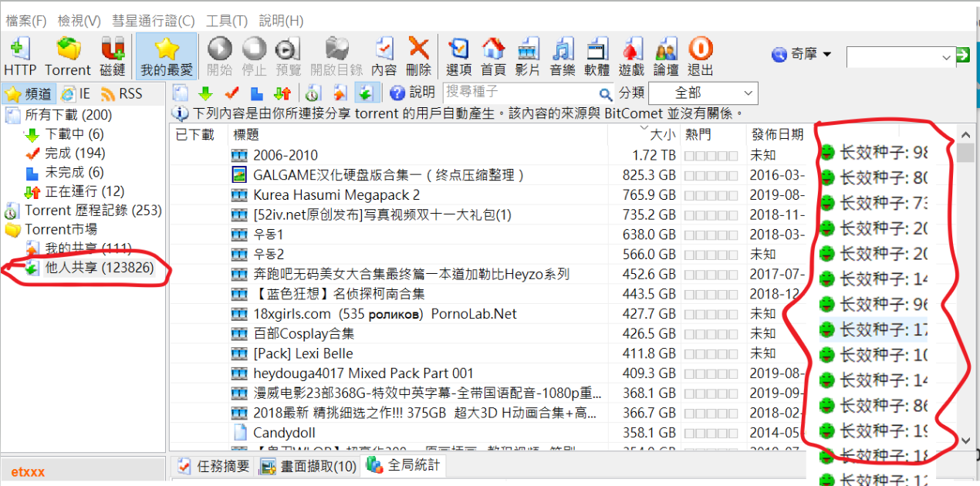
Task: Open the 工具(T) menu
Action: coord(227,21)
